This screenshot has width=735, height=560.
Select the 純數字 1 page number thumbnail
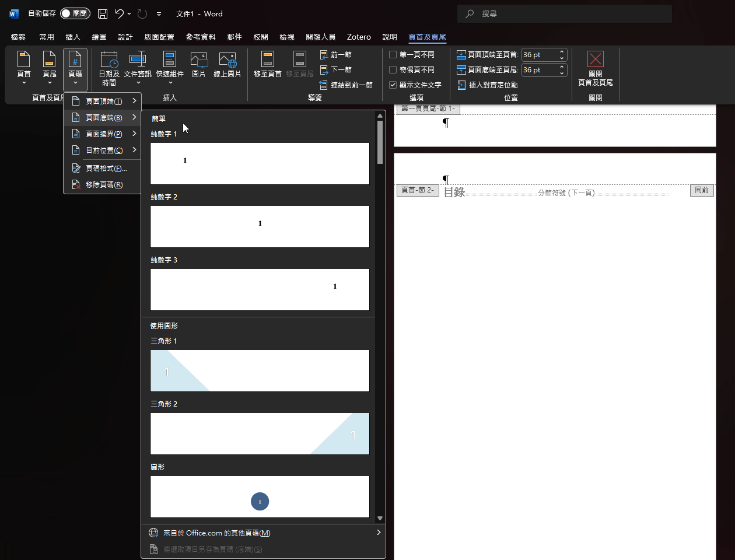260,163
